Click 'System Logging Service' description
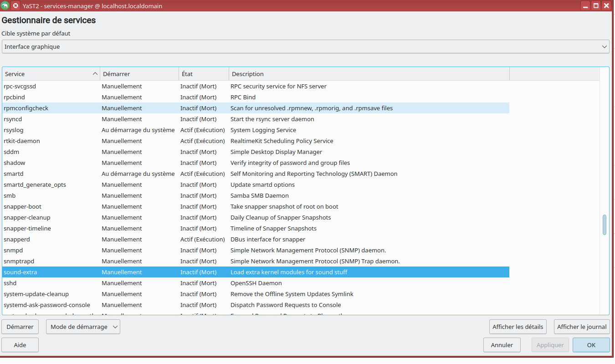Viewport: 615px width, 364px height. 263,130
